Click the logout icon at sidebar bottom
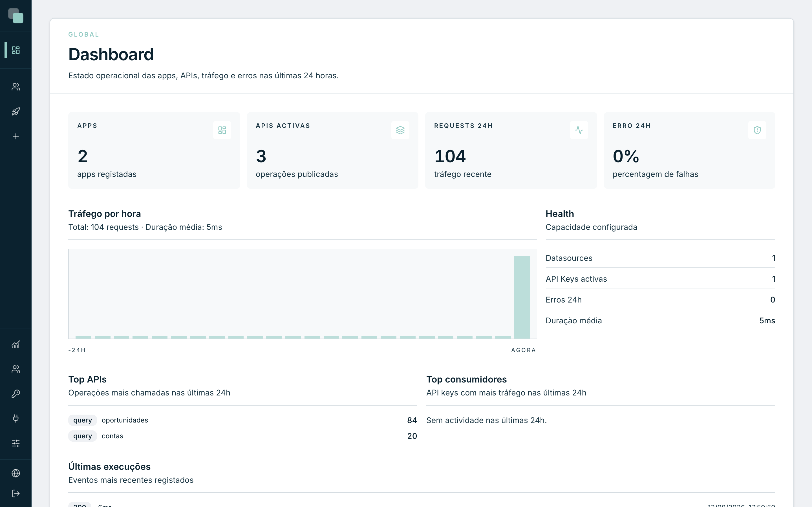Viewport: 812px width, 507px height. click(x=16, y=493)
